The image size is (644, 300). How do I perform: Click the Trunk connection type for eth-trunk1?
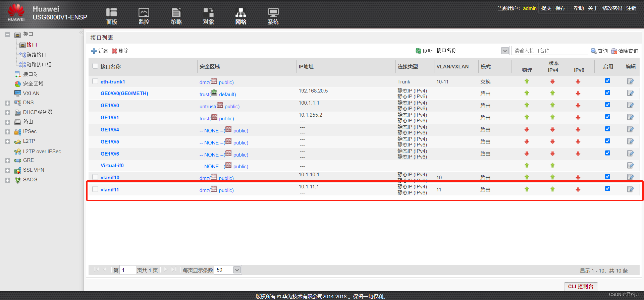point(404,82)
